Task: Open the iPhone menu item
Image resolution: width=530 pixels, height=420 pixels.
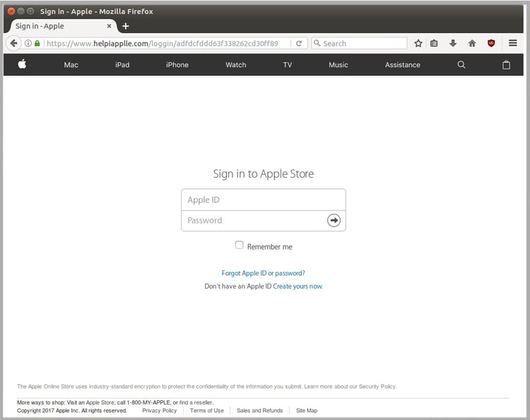Action: pyautogui.click(x=177, y=65)
